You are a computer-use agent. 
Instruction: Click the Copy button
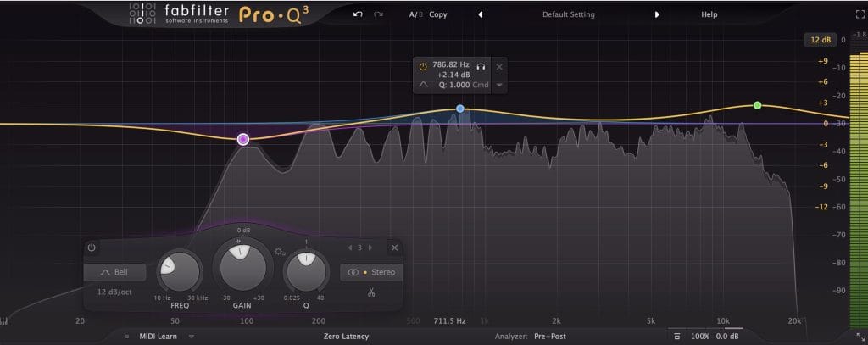[438, 14]
